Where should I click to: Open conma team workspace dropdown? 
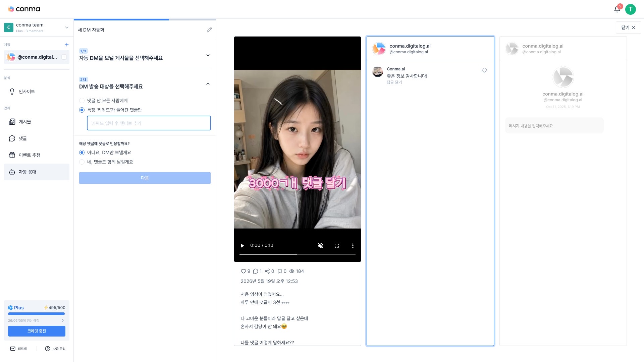point(66,27)
